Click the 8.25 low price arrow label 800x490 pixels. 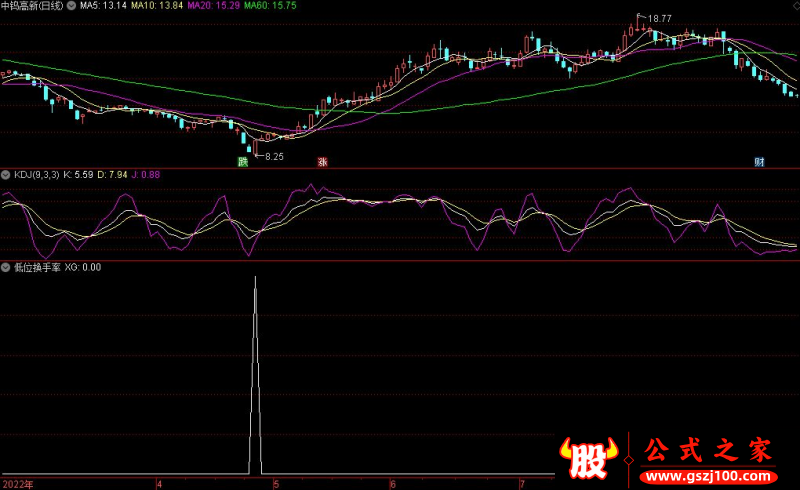point(272,157)
